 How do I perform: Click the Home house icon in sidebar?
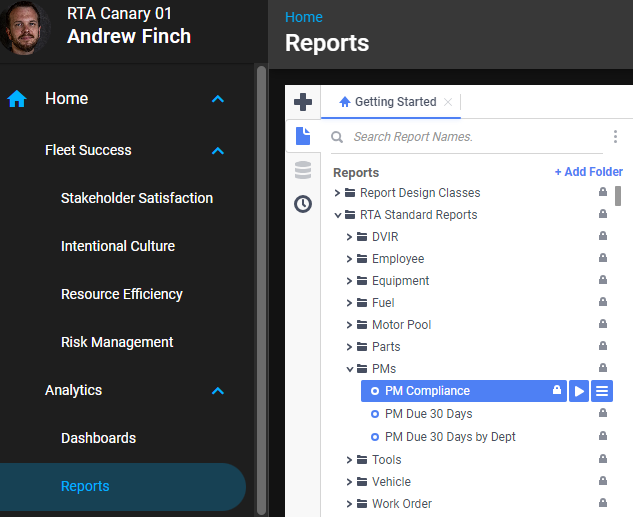coord(17,99)
